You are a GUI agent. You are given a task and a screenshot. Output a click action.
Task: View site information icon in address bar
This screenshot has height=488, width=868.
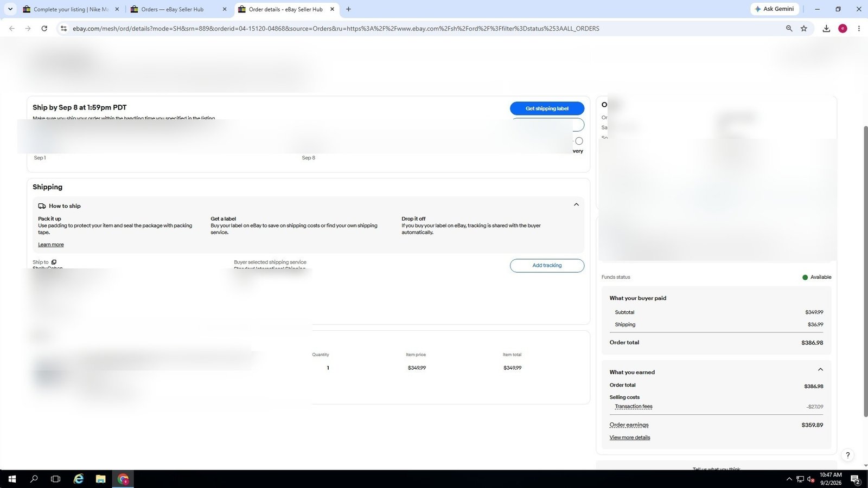click(x=63, y=29)
